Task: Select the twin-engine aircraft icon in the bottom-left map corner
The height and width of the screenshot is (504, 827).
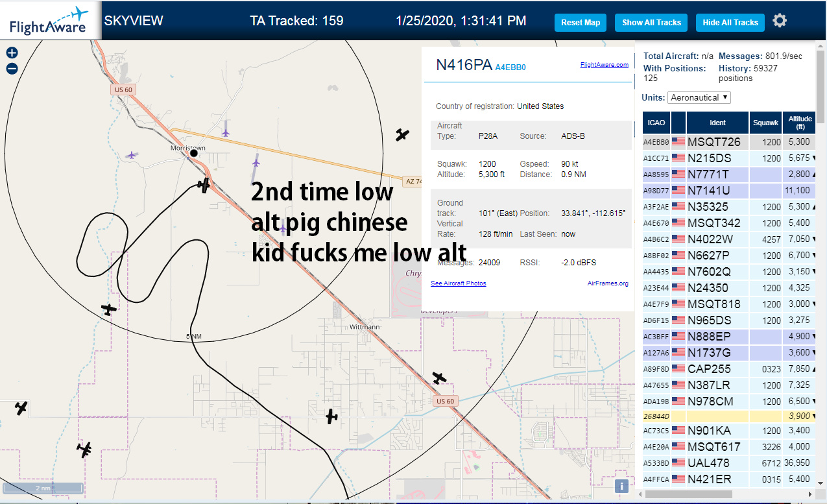Action: click(x=84, y=449)
